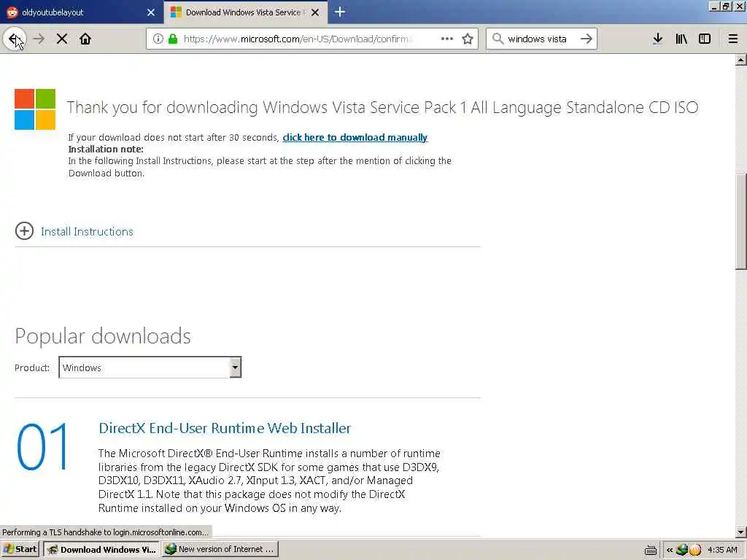
Task: Close the Download Windows Vista tab
Action: click(x=315, y=12)
